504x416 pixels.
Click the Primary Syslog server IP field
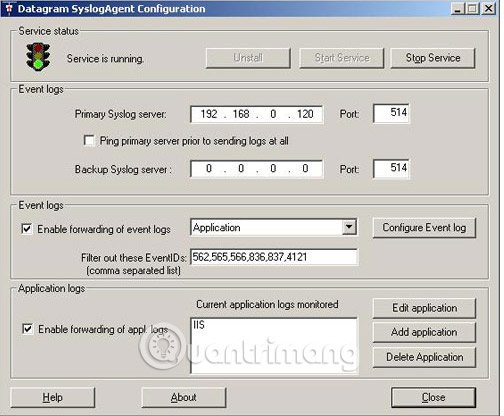256,114
